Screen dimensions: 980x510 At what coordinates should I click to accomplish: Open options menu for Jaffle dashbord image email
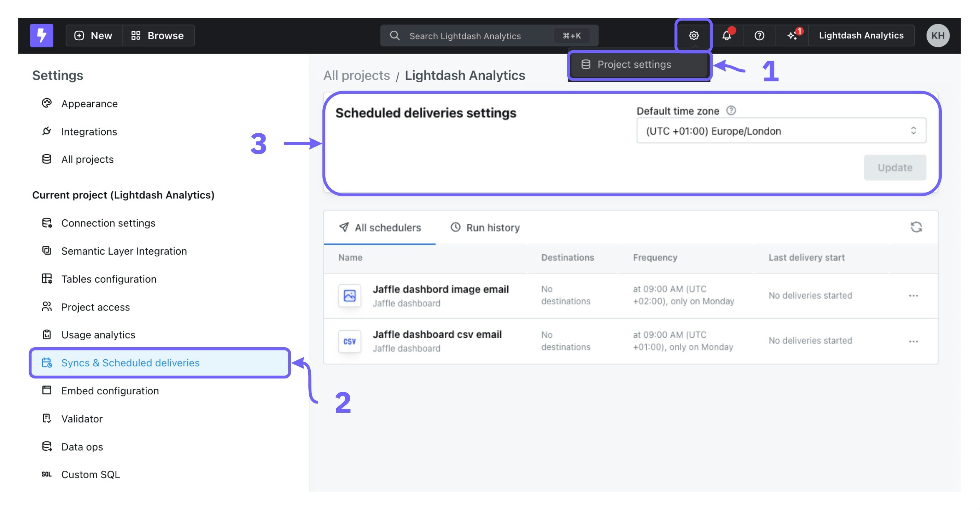[913, 296]
